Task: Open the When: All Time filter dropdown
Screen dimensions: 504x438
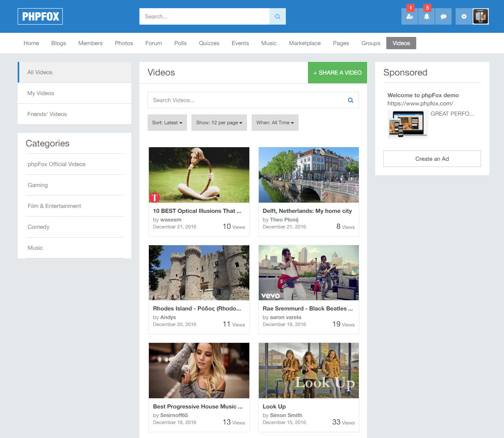Action: tap(275, 122)
